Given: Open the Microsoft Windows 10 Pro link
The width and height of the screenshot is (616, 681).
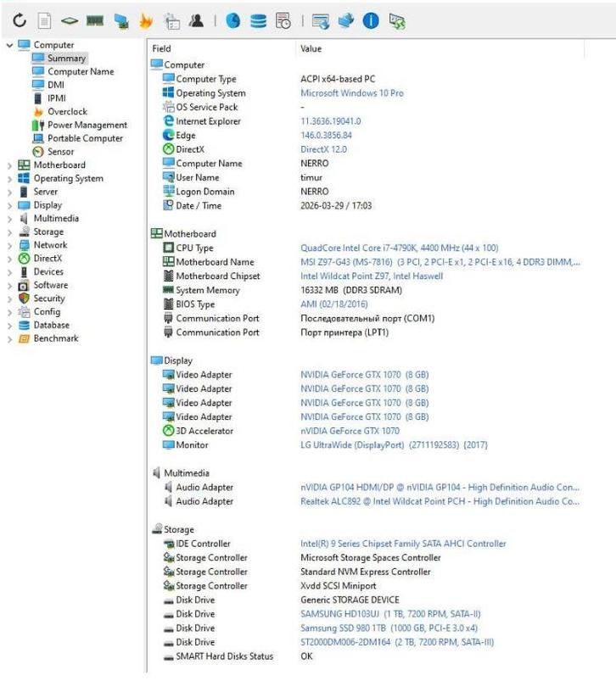Looking at the screenshot, I should (x=352, y=93).
